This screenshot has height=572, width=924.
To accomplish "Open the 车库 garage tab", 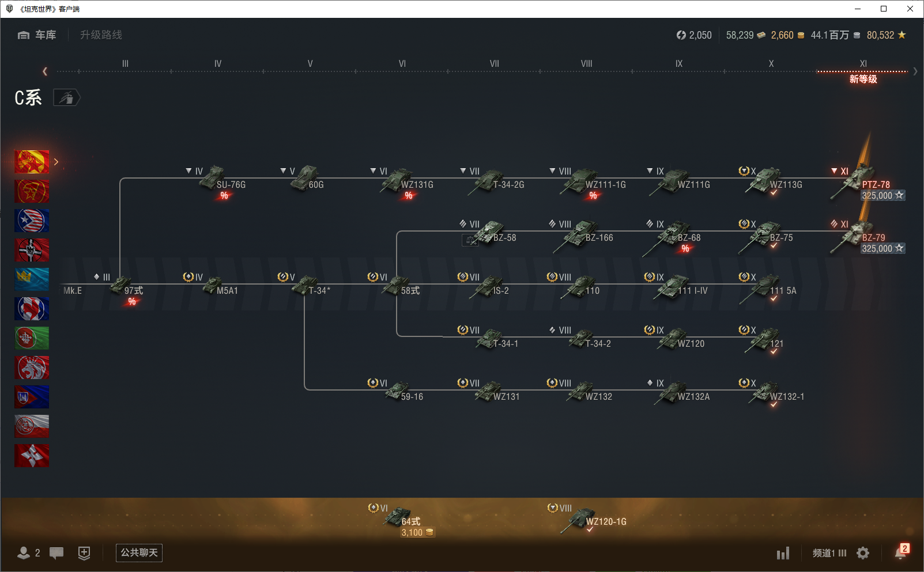I will click(37, 35).
